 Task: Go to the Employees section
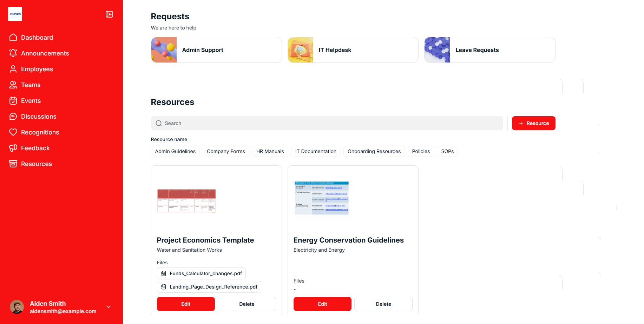(37, 69)
